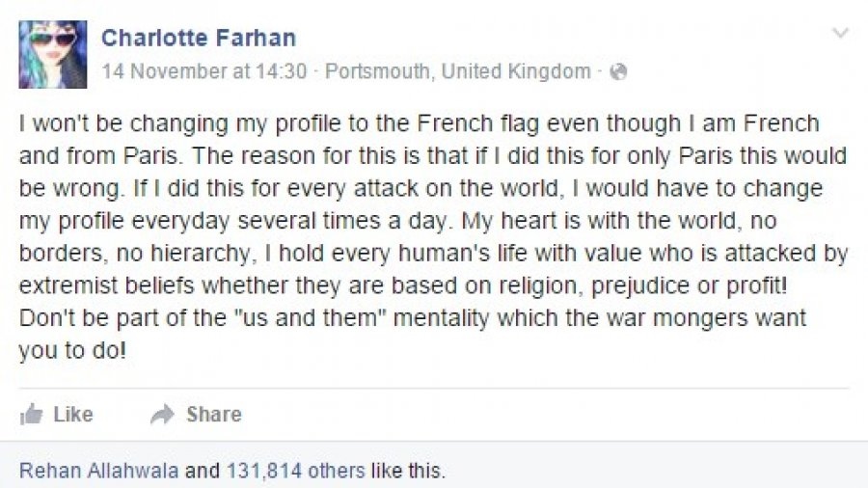Click the globe public-audience icon
Viewport: 868px width, 488px height.
pos(619,71)
